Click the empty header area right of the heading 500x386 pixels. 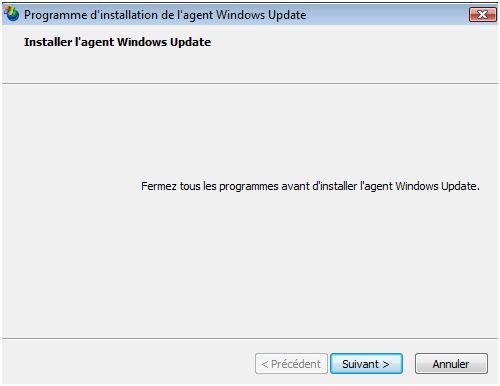click(353, 53)
